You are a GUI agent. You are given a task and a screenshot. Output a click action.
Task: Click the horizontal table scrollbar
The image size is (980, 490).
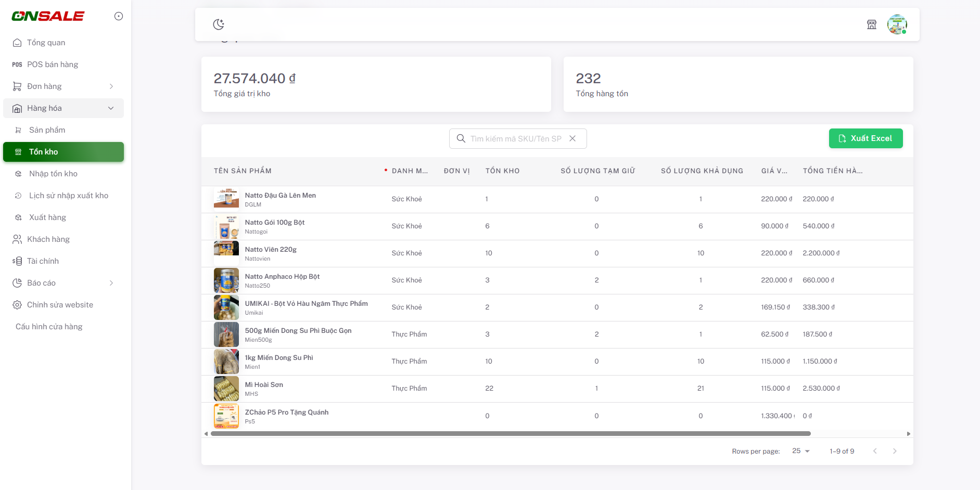click(x=511, y=433)
